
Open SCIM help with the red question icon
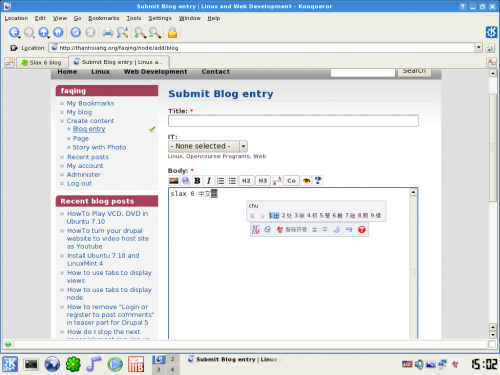coord(362,229)
